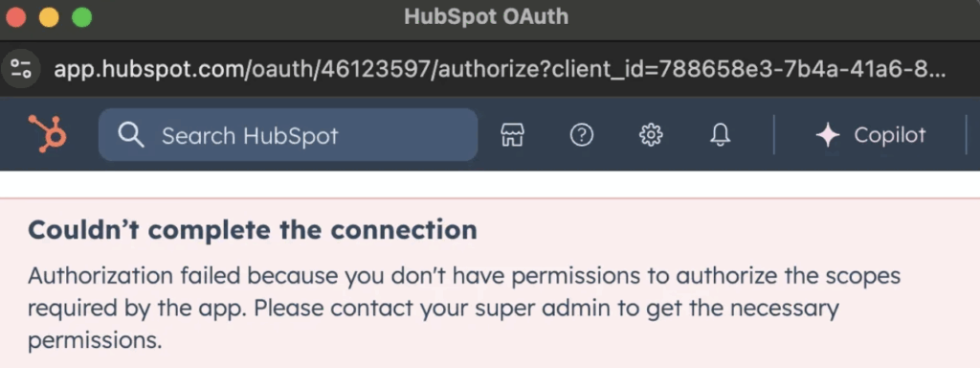Show notifications with the bell icon
The image size is (980, 368).
[x=720, y=134]
